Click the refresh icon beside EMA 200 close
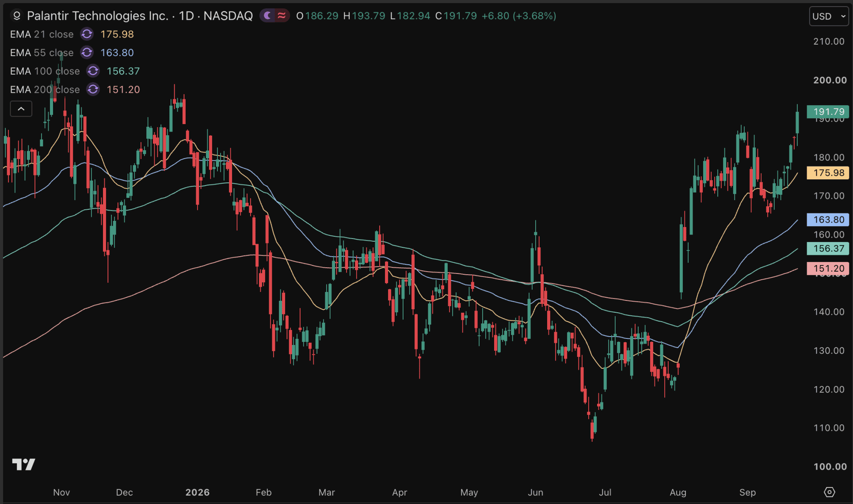The image size is (853, 504). tap(93, 89)
